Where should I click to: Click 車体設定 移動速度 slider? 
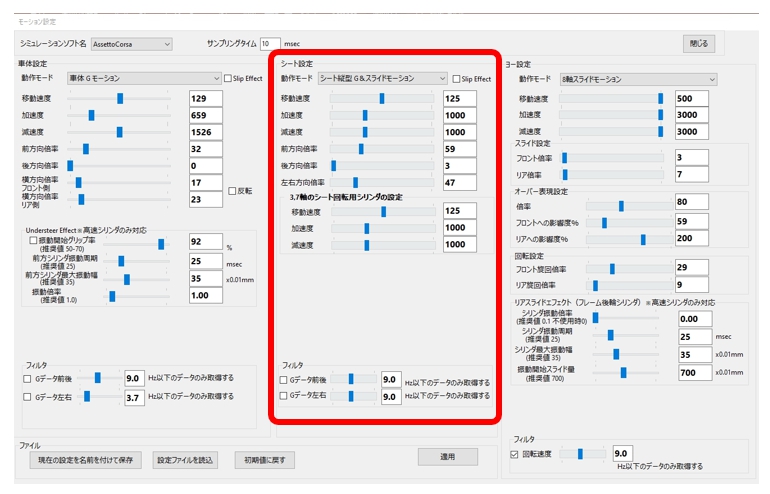120,99
